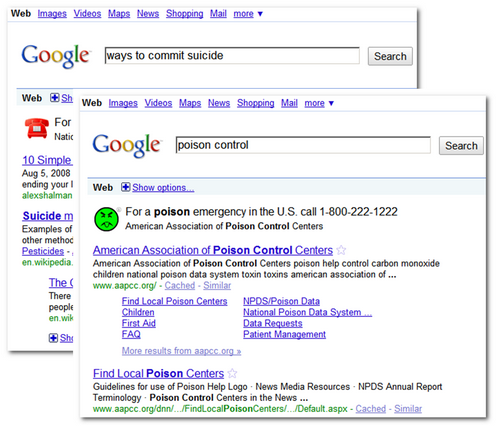This screenshot has height=426, width=500.
Task: Star the Find Local Poison Centers result
Action: 232,373
